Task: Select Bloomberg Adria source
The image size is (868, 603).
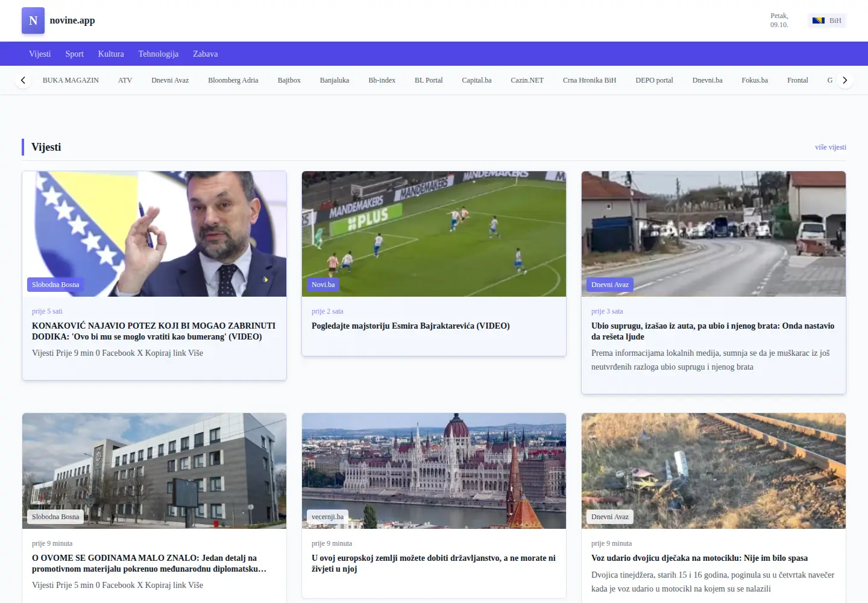Action: tap(233, 80)
